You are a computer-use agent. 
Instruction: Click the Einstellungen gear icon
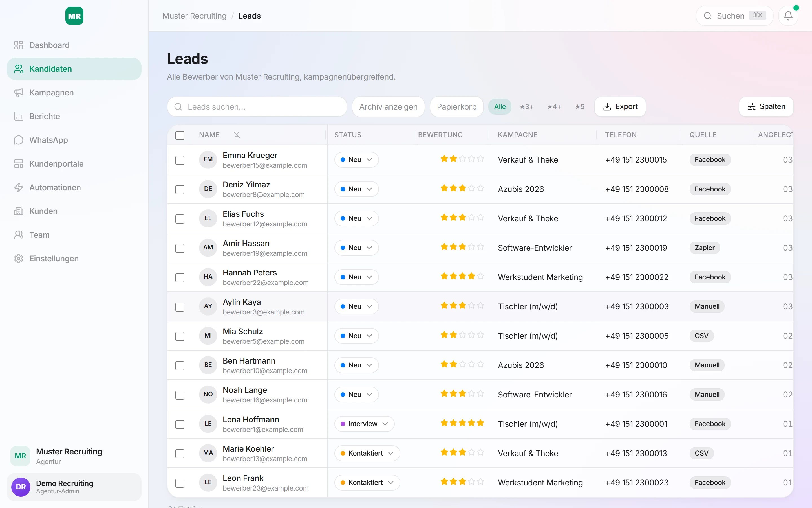(x=18, y=258)
